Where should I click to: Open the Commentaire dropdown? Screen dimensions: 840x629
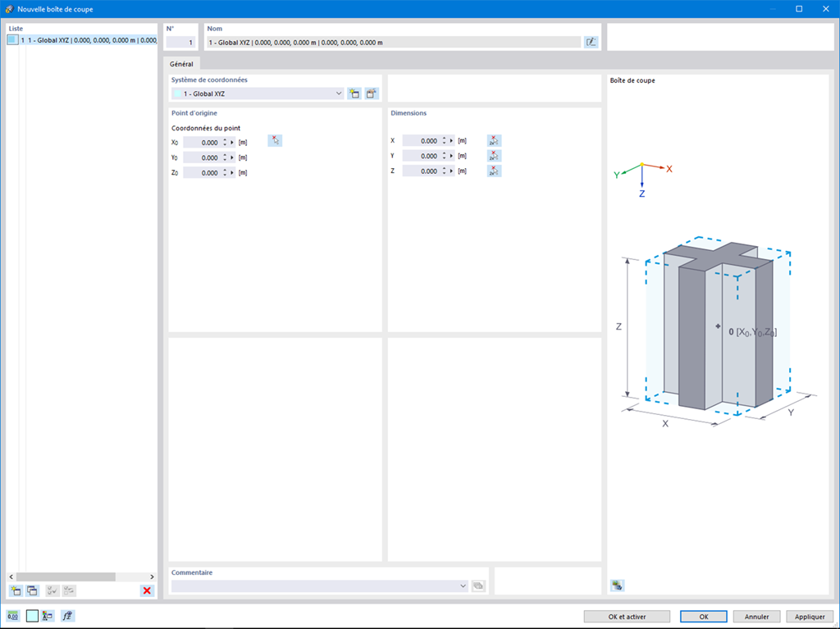coord(463,586)
